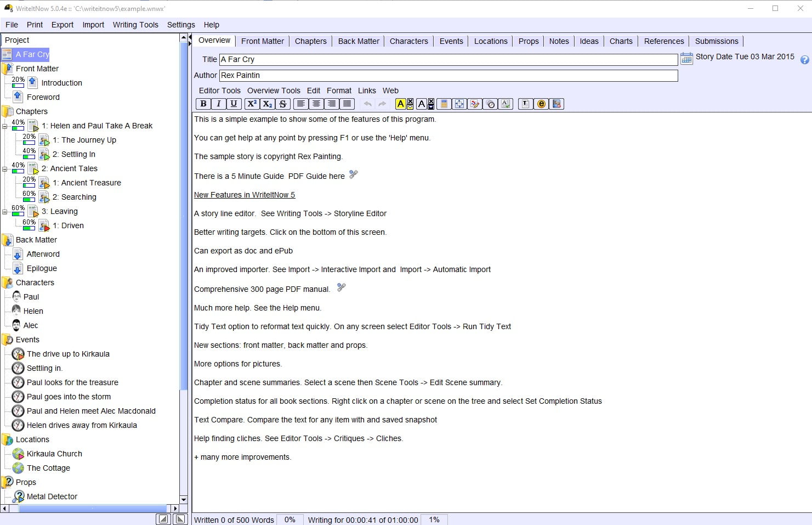The height and width of the screenshot is (525, 812).
Task: Apply strikethrough to the text
Action: [282, 104]
